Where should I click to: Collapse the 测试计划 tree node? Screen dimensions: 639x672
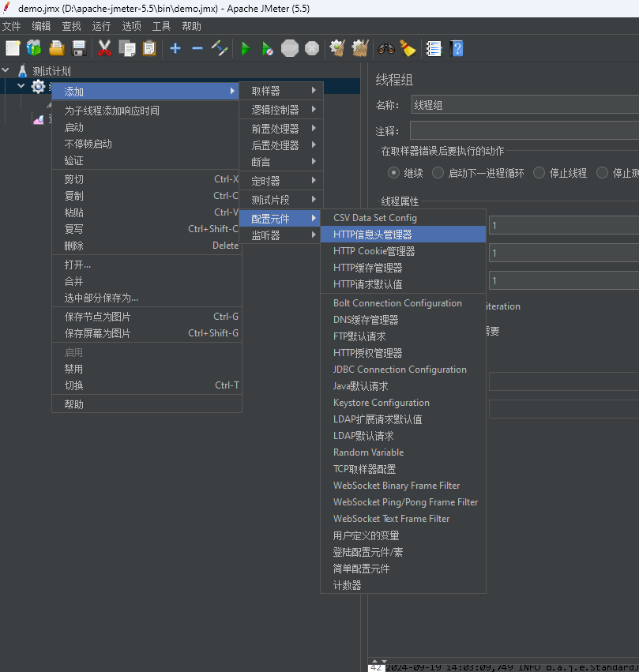(6, 70)
